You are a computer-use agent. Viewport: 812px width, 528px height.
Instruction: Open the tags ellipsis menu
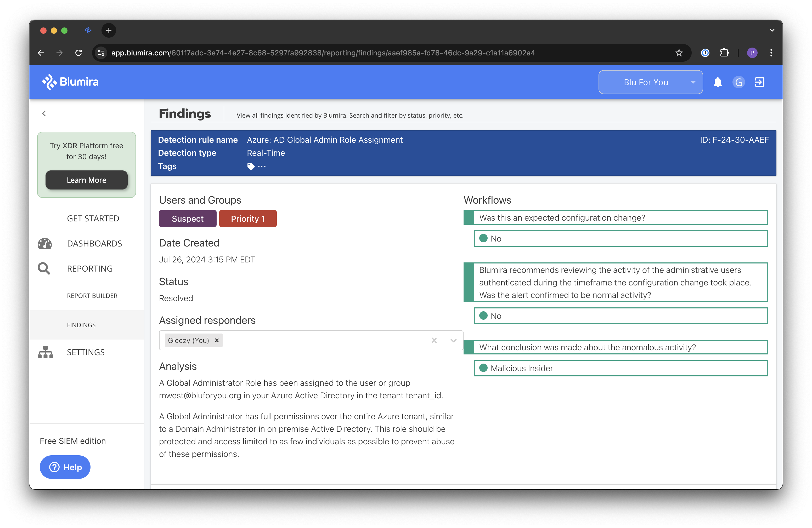(x=262, y=166)
